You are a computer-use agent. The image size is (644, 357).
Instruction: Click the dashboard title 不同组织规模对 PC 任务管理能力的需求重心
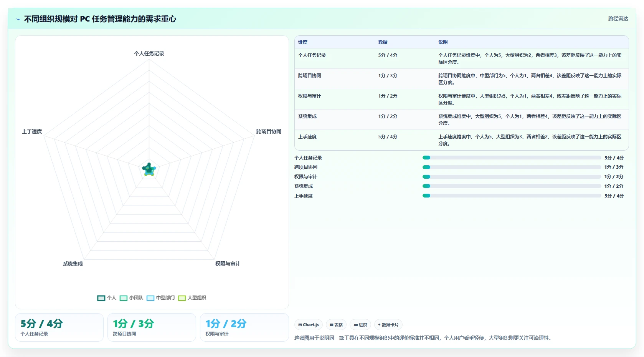click(100, 19)
